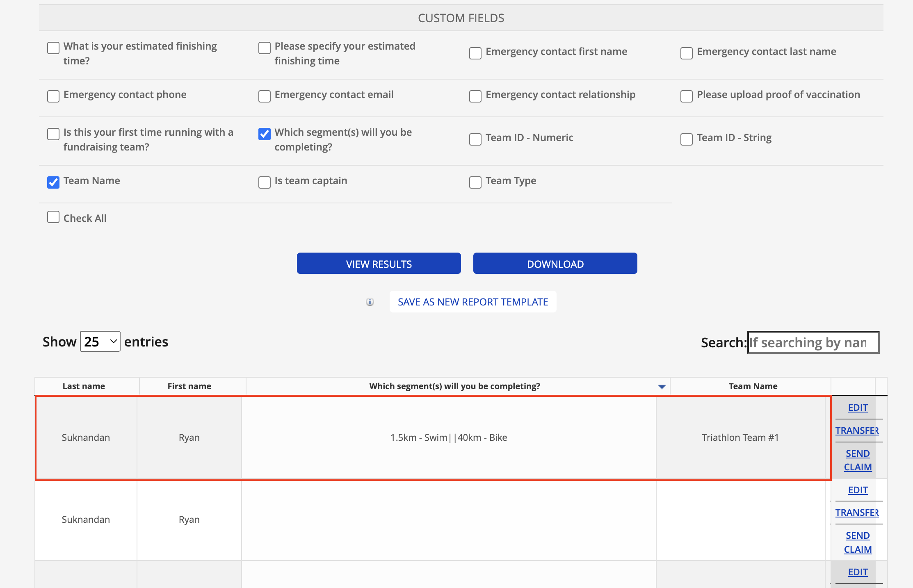
Task: Open the Show 25 entries dropdown
Action: [100, 342]
